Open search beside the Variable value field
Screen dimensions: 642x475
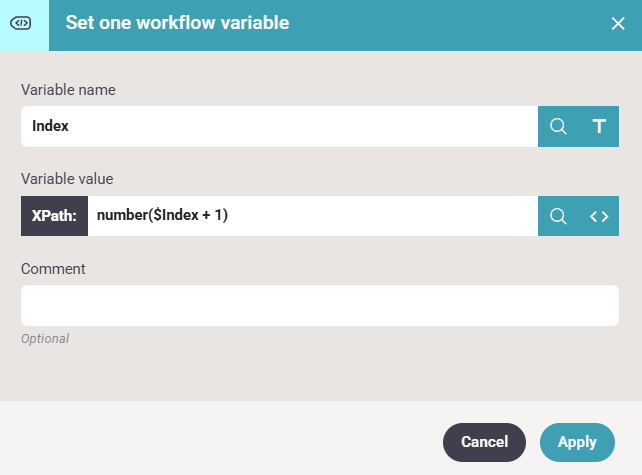pos(558,216)
